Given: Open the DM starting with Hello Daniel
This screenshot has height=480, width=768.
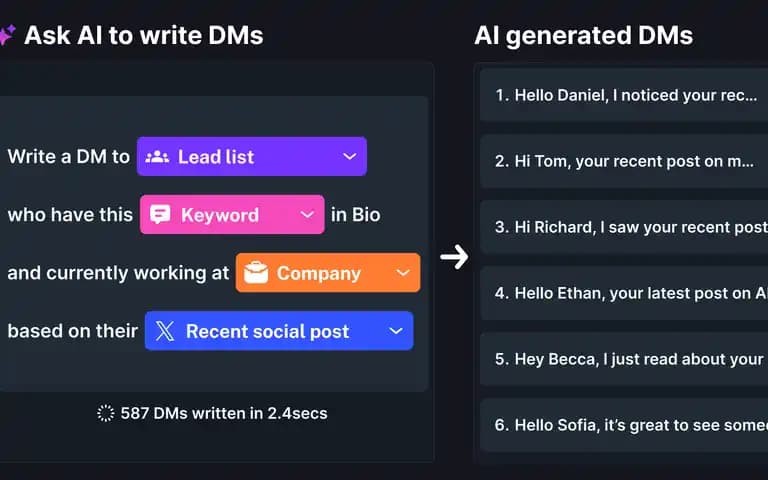Looking at the screenshot, I should point(624,95).
